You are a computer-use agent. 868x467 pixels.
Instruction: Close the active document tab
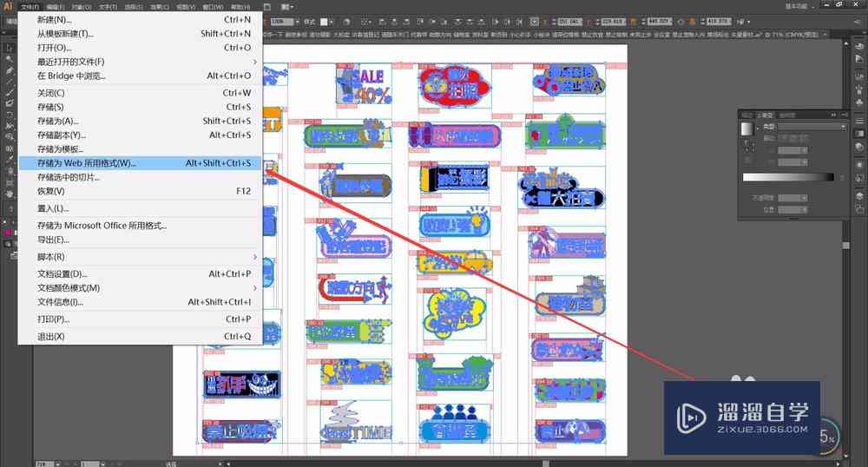(825, 35)
